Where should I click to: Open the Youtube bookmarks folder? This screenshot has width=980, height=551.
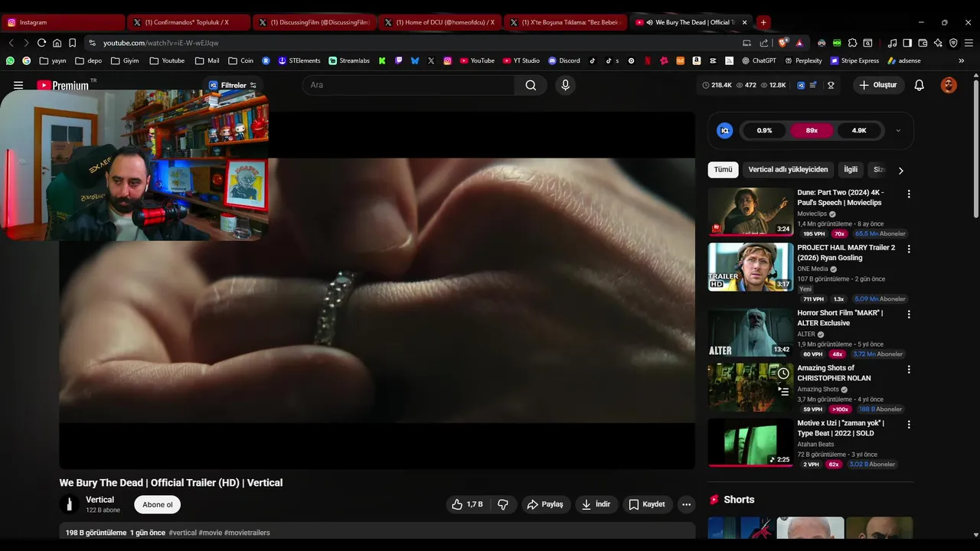[167, 60]
